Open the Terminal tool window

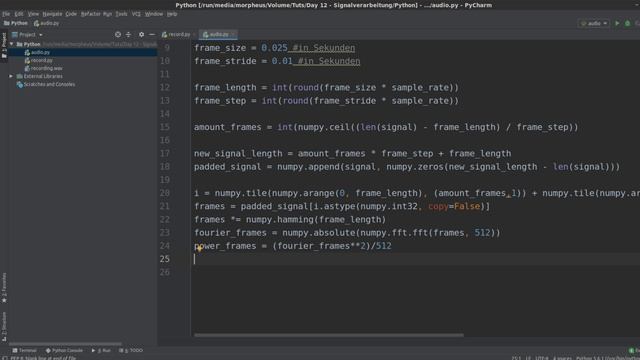pyautogui.click(x=24, y=350)
